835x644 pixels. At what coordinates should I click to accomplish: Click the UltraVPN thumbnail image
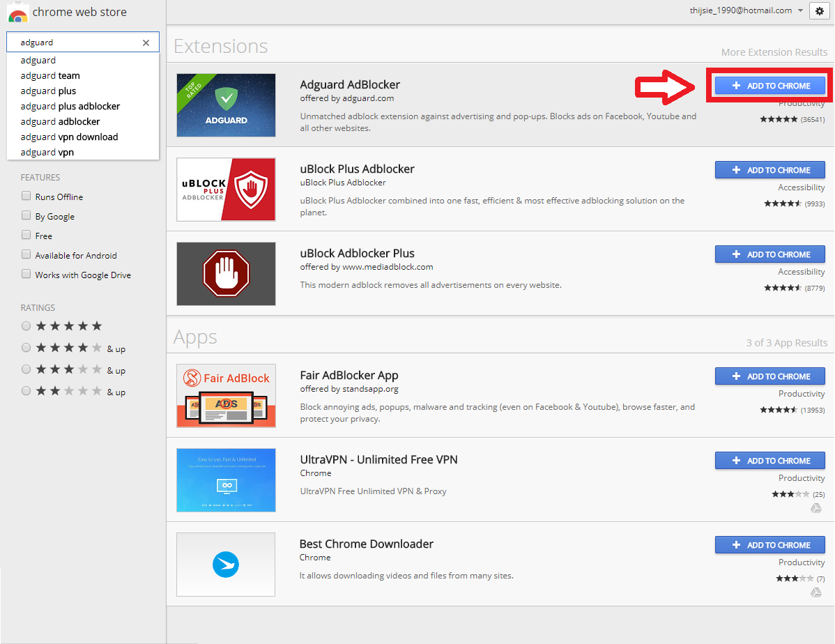pos(227,480)
